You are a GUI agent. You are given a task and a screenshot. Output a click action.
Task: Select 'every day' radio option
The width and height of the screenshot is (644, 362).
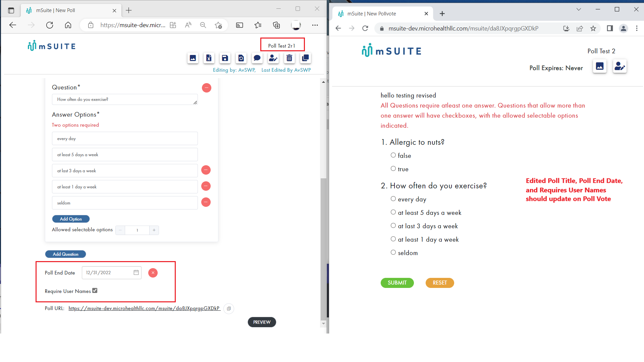click(x=393, y=199)
